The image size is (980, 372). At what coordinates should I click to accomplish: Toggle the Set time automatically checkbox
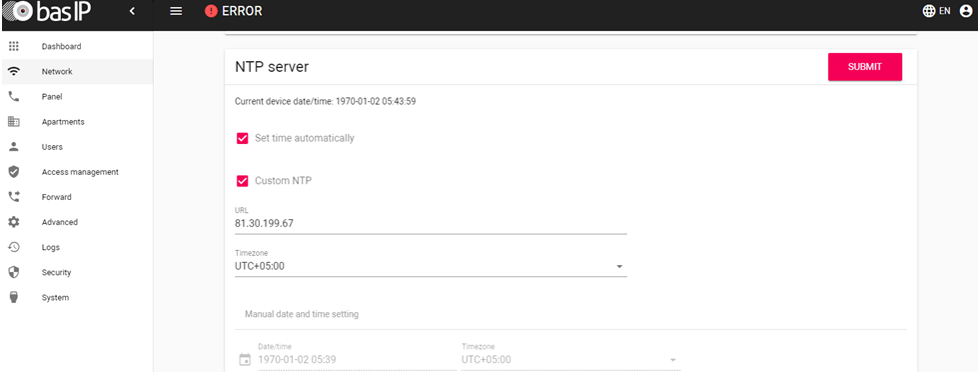(x=243, y=138)
